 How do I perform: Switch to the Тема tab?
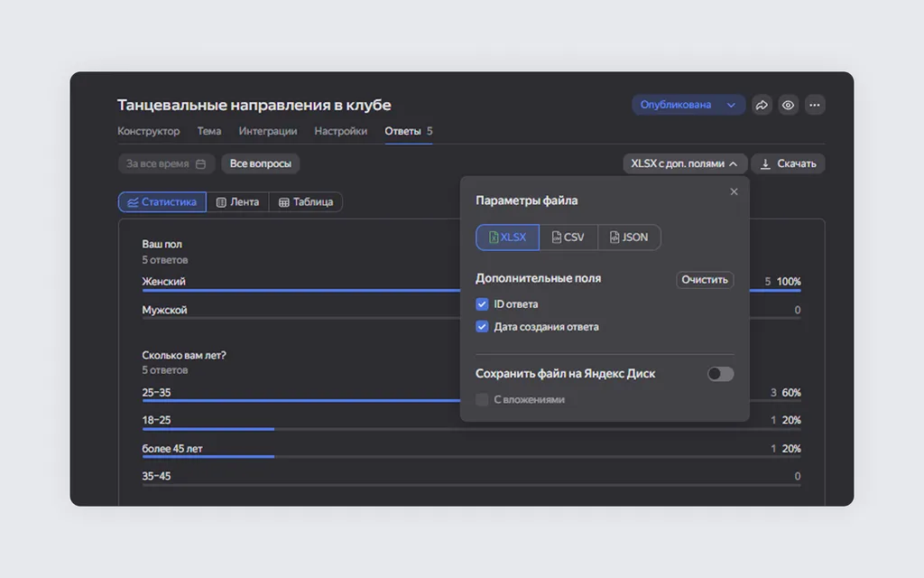209,131
